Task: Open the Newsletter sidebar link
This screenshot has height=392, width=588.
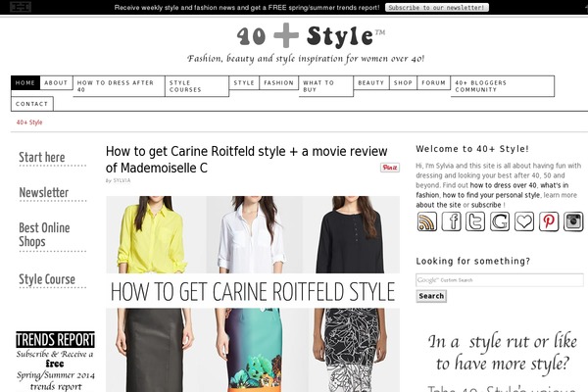Action: [44, 192]
